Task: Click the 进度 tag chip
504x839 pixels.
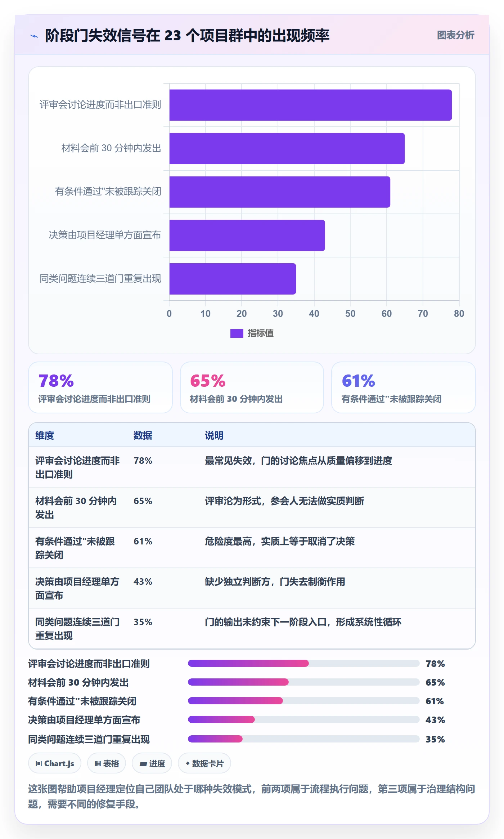Action: coord(152,763)
